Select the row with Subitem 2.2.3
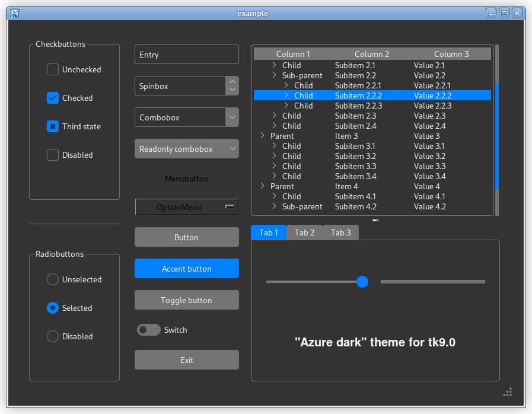The height and width of the screenshot is (414, 532). (x=372, y=106)
